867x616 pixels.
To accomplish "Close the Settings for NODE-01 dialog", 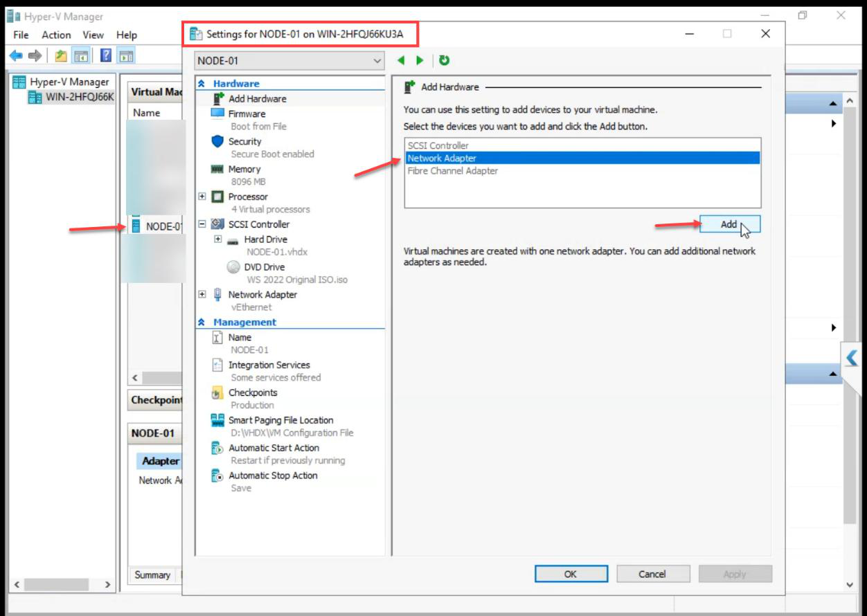I will tap(765, 34).
